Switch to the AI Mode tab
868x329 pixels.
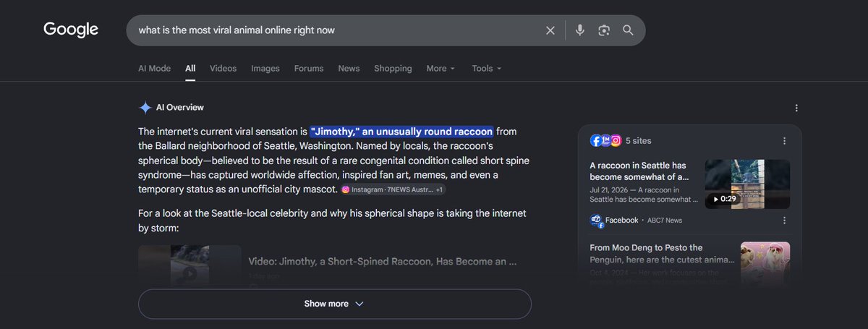coord(154,69)
